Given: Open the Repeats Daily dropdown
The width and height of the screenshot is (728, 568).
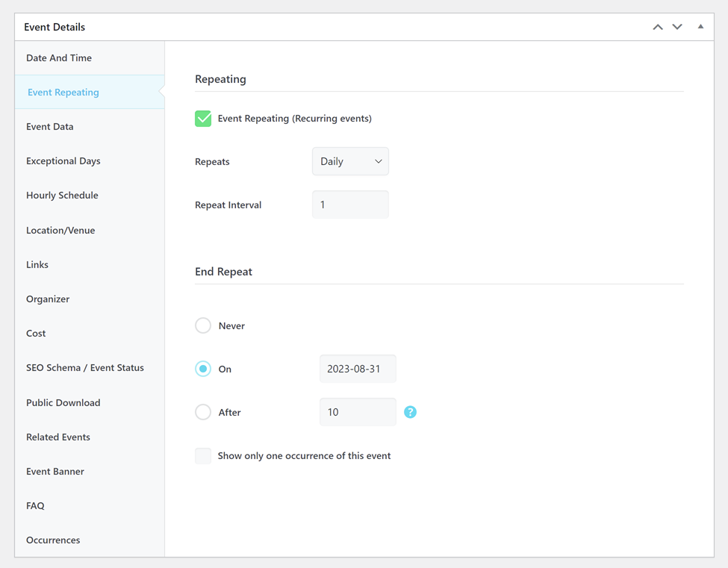Looking at the screenshot, I should (x=350, y=161).
